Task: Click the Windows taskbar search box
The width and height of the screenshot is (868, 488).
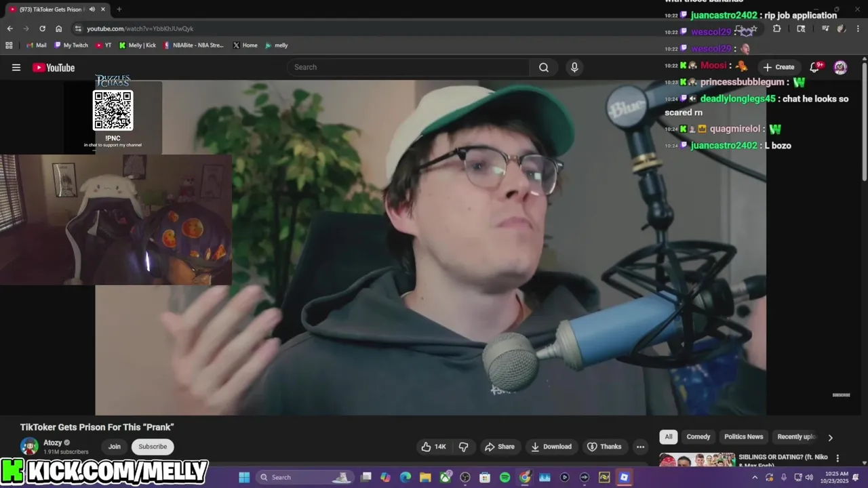Action: pyautogui.click(x=304, y=477)
